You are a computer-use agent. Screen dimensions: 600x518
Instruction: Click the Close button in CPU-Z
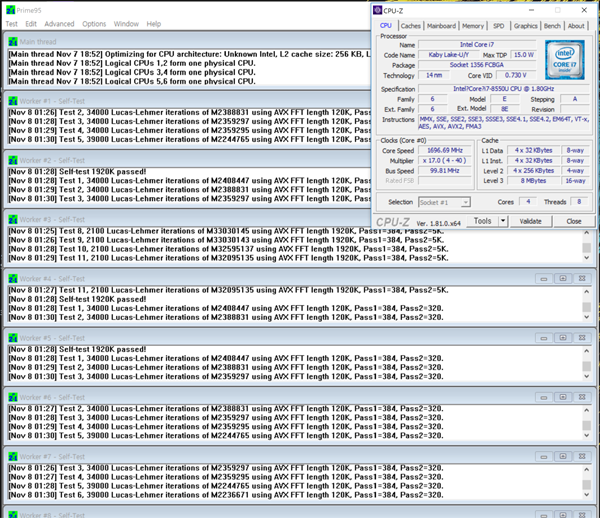(574, 221)
